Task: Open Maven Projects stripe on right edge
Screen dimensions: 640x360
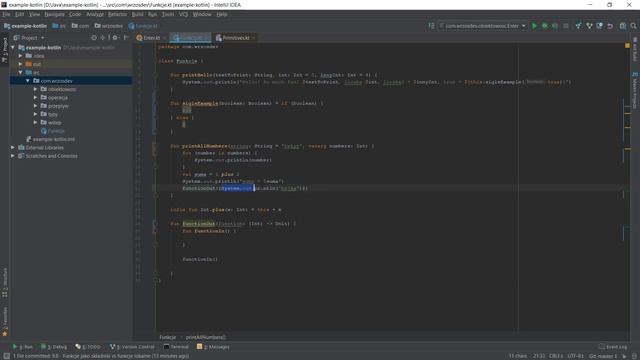Action: coord(635,91)
